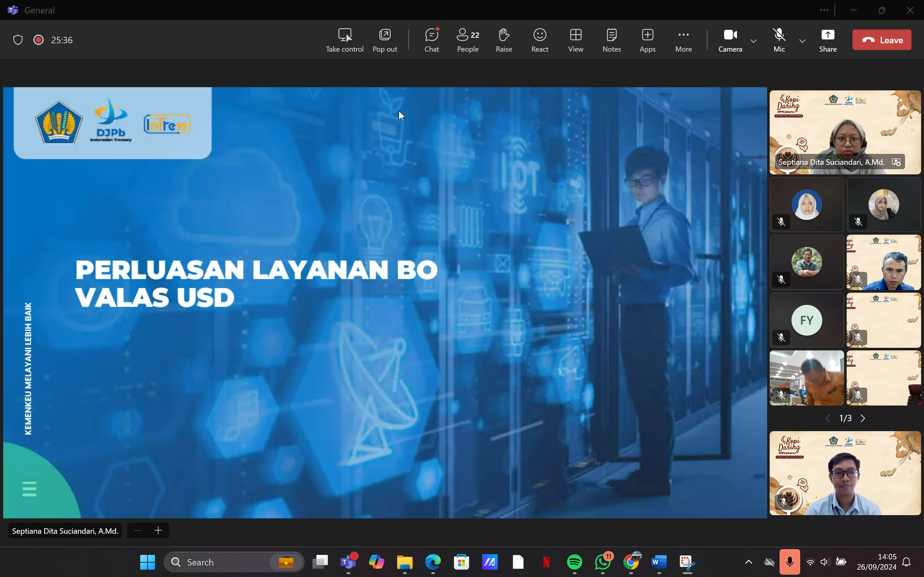
Task: Open the React emoji menu
Action: point(540,40)
